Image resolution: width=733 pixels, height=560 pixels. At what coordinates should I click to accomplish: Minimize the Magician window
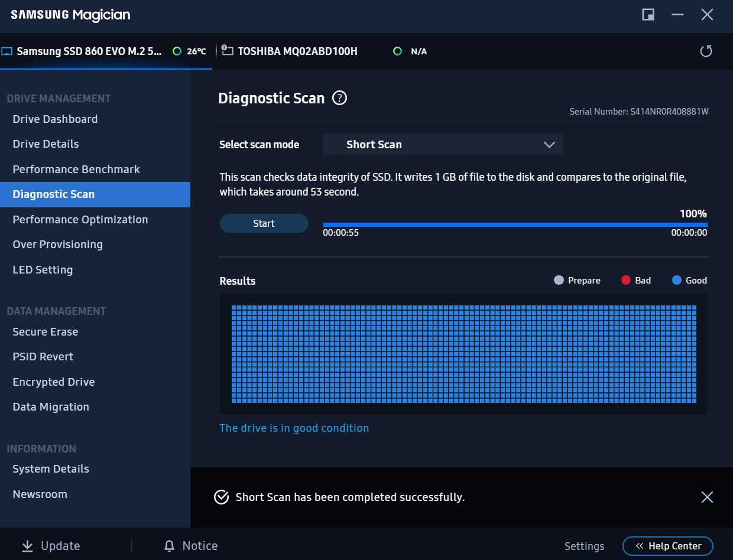pos(677,15)
